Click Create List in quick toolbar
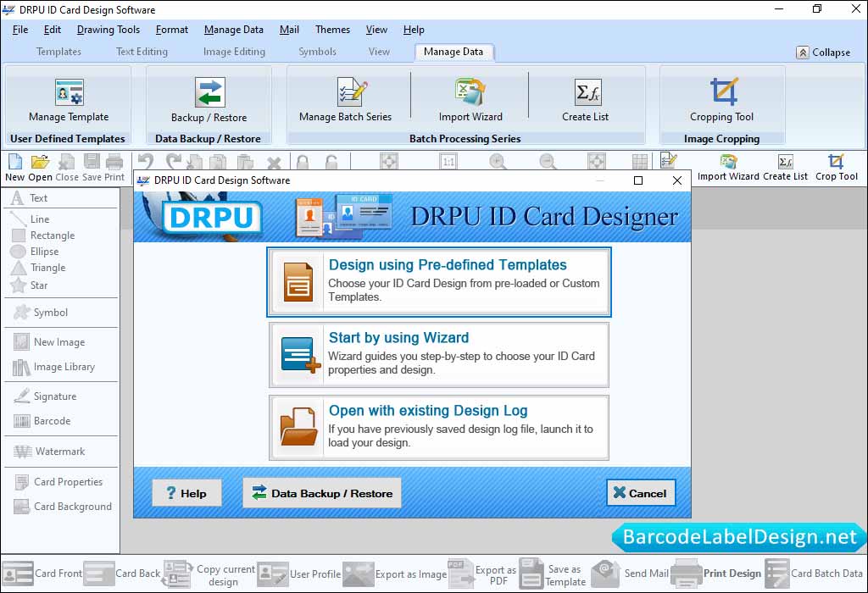 [x=785, y=169]
